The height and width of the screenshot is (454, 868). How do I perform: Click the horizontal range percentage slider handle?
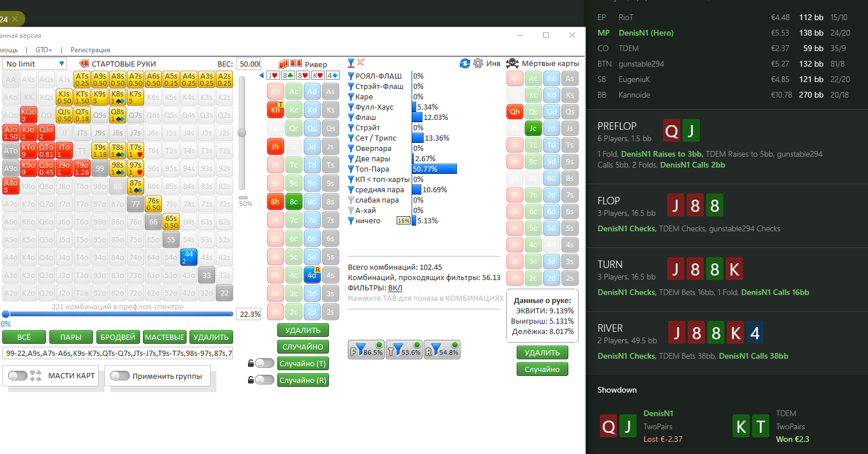pos(5,314)
